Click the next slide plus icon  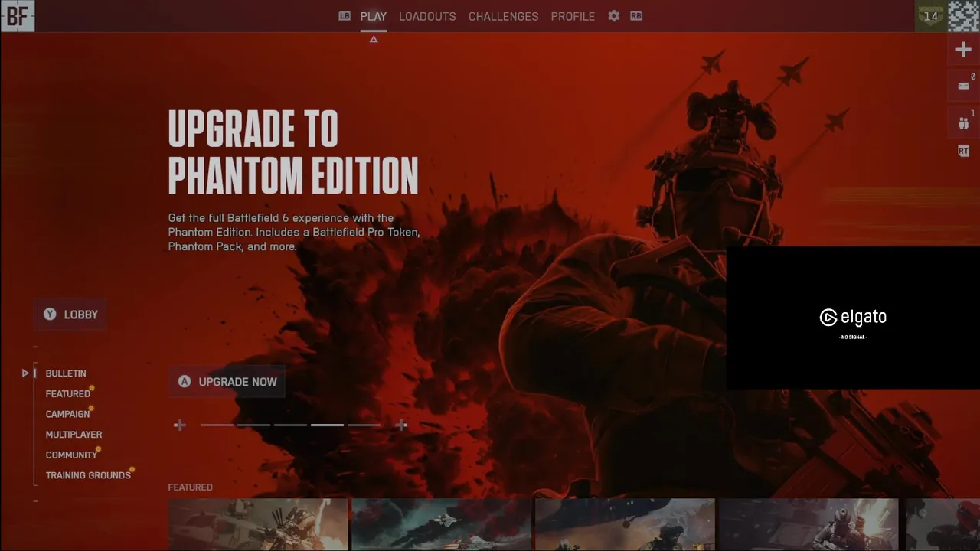pos(401,425)
